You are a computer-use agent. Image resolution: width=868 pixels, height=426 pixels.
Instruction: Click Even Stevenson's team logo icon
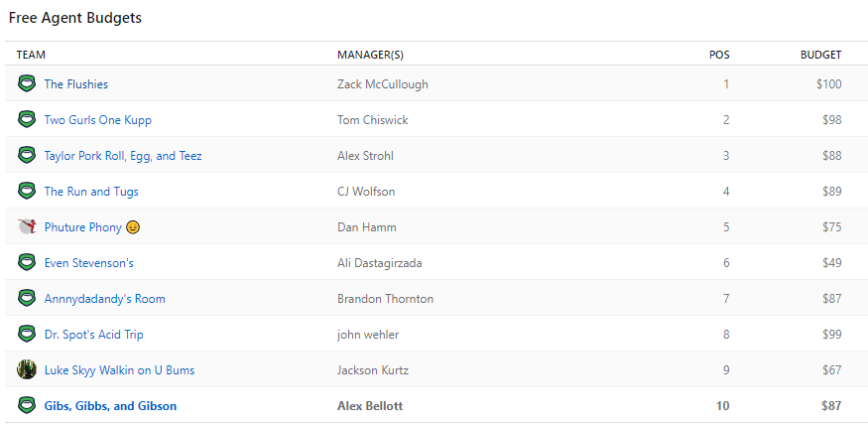pos(27,263)
